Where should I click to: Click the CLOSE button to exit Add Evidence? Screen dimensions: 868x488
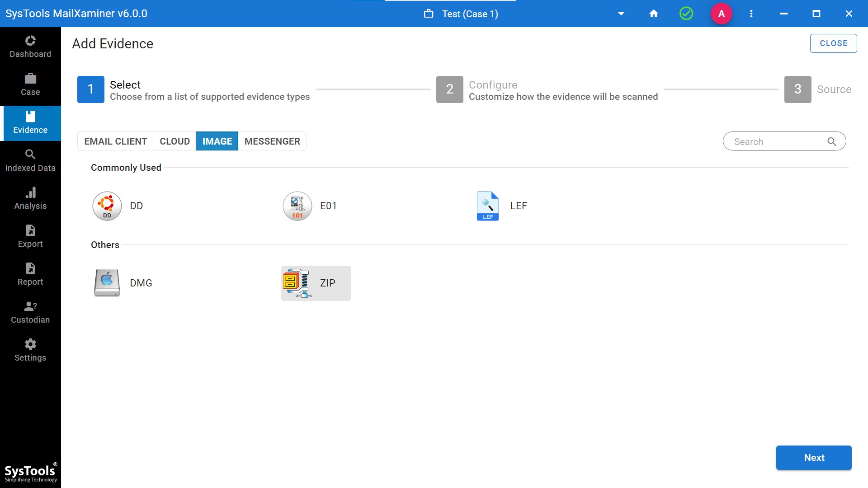833,43
